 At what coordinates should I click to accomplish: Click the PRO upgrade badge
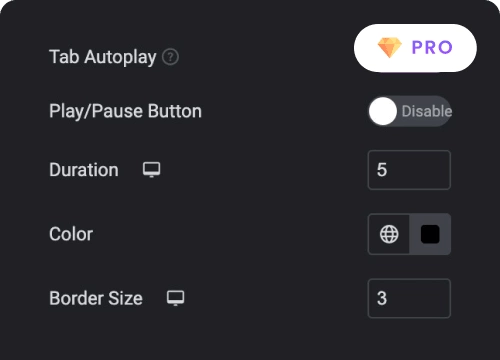point(415,48)
